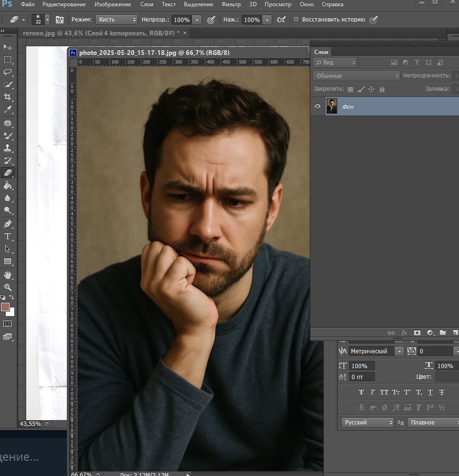Screen dimensions: 459x476
Task: Open the Непрозр. opacity slider dropdown
Action: point(197,20)
